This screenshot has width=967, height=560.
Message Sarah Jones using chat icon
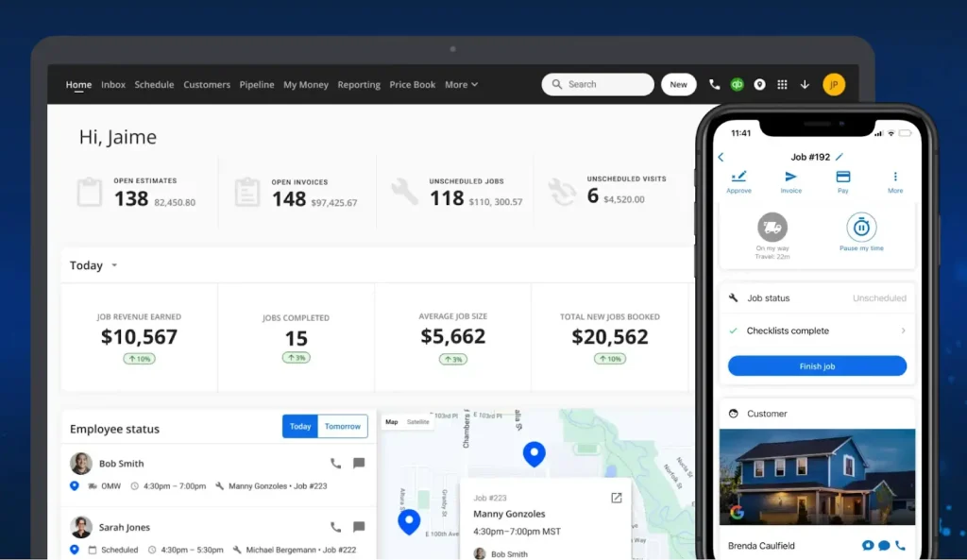pos(359,527)
